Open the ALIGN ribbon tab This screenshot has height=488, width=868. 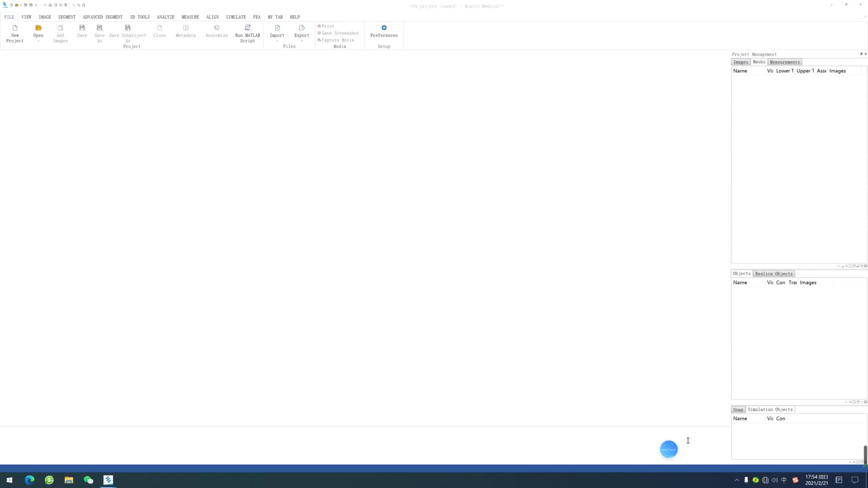(212, 17)
